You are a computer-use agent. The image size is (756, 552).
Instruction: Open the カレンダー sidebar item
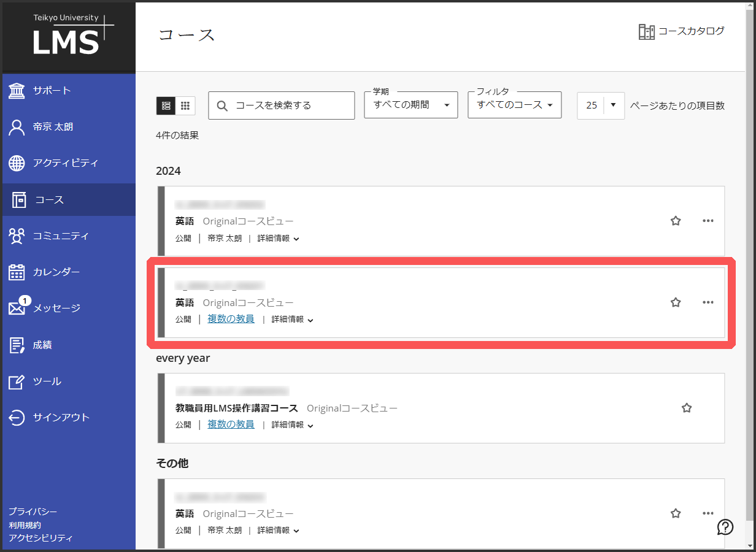coord(58,272)
